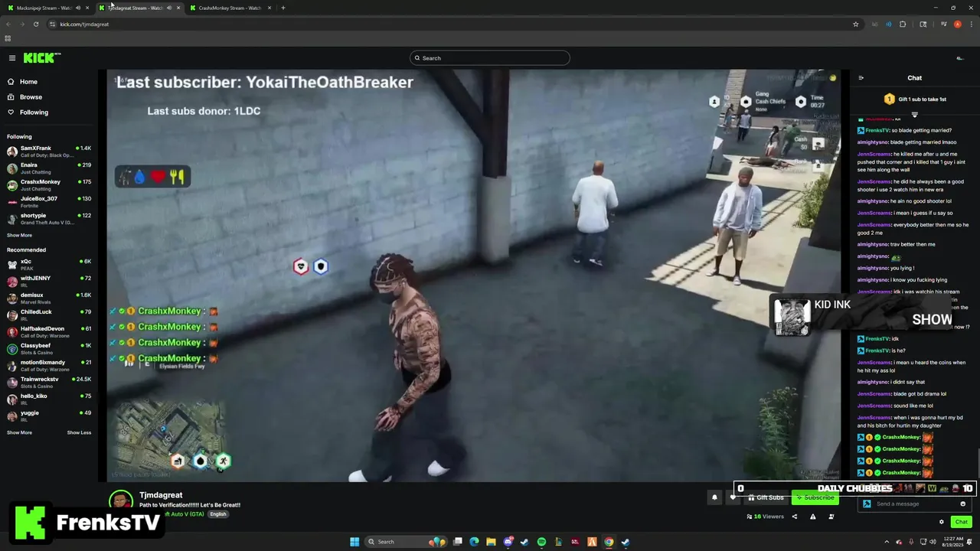Click the chat identity badge icon in message box

(867, 504)
